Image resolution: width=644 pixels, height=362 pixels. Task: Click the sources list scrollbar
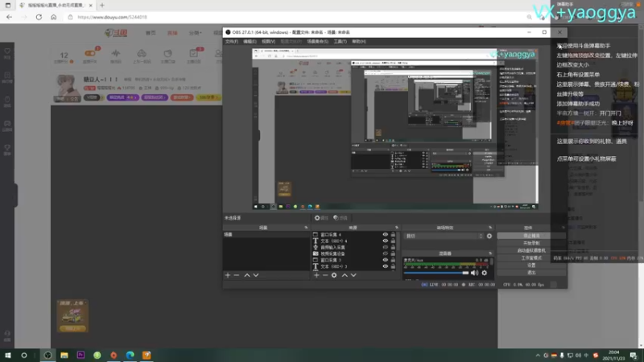click(398, 242)
